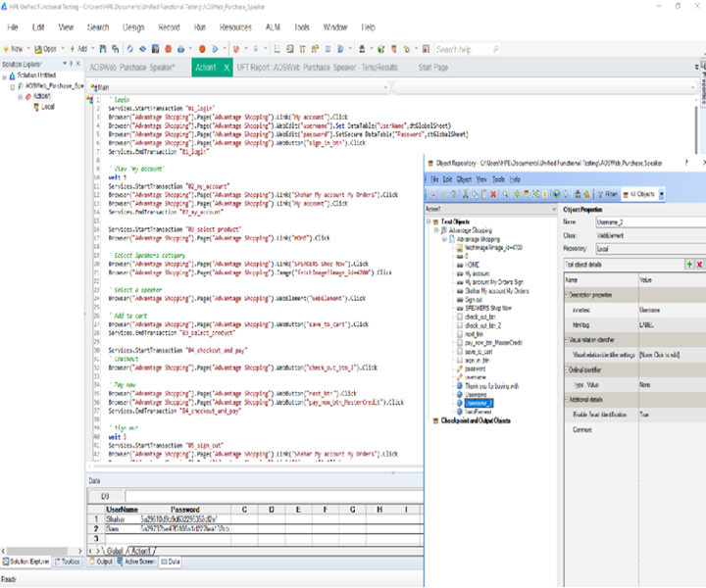This screenshot has width=706, height=588.
Task: Click the Object Repository help question mark
Action: click(686, 163)
